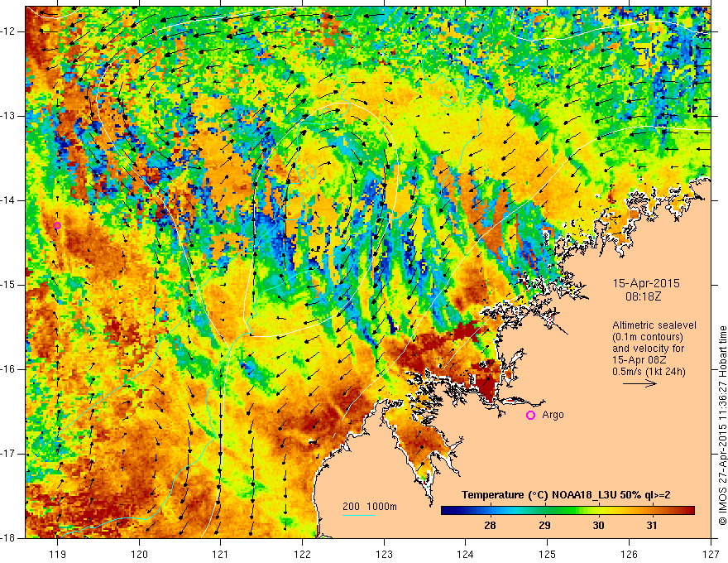Click the Argo float marker near 119 longitude
Screen dimensions: 728x563
(x=57, y=226)
